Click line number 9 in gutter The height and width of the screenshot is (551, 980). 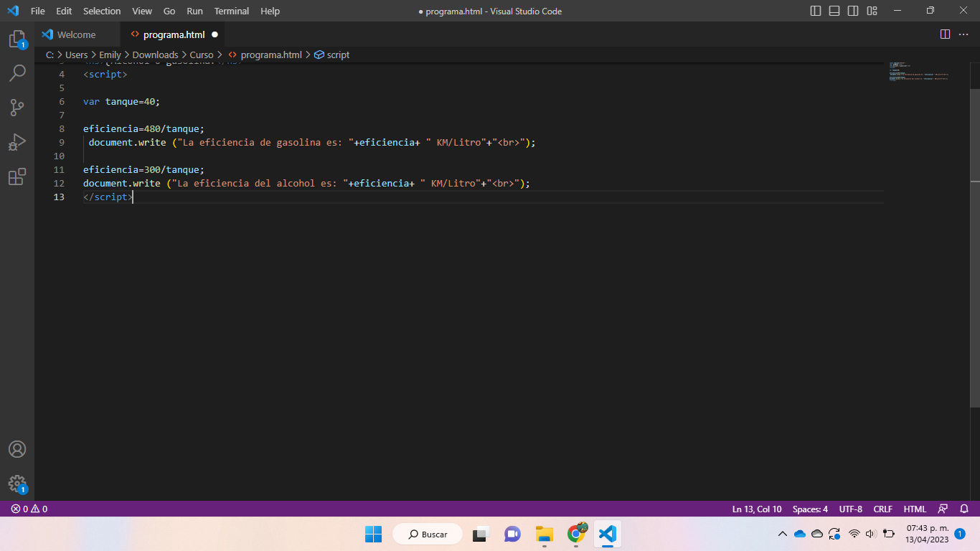(62, 142)
